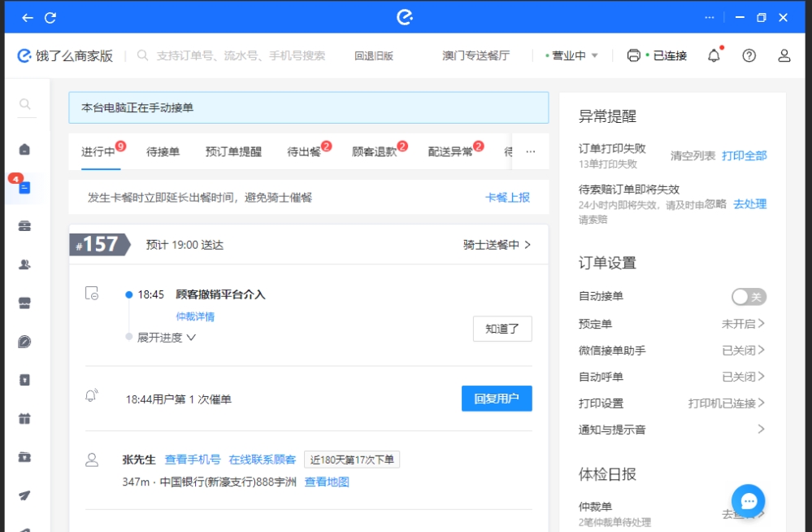Expand more tabs with ellipsis button
Image resolution: width=812 pixels, height=532 pixels.
point(531,151)
